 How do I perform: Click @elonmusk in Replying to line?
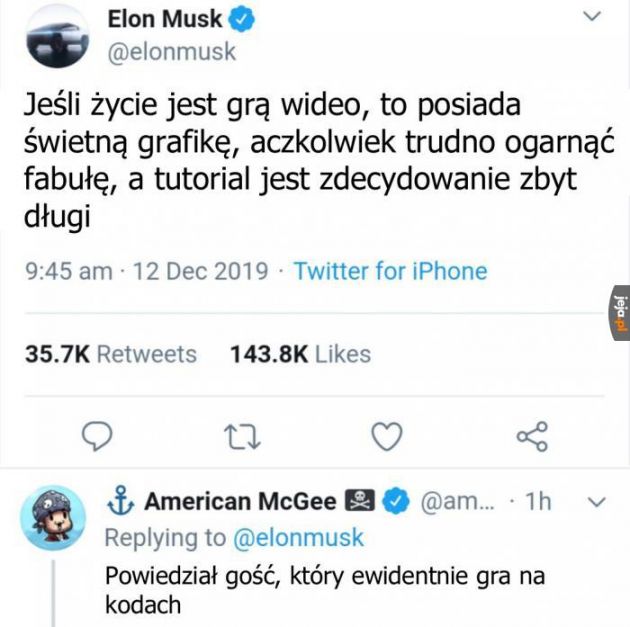click(x=298, y=537)
